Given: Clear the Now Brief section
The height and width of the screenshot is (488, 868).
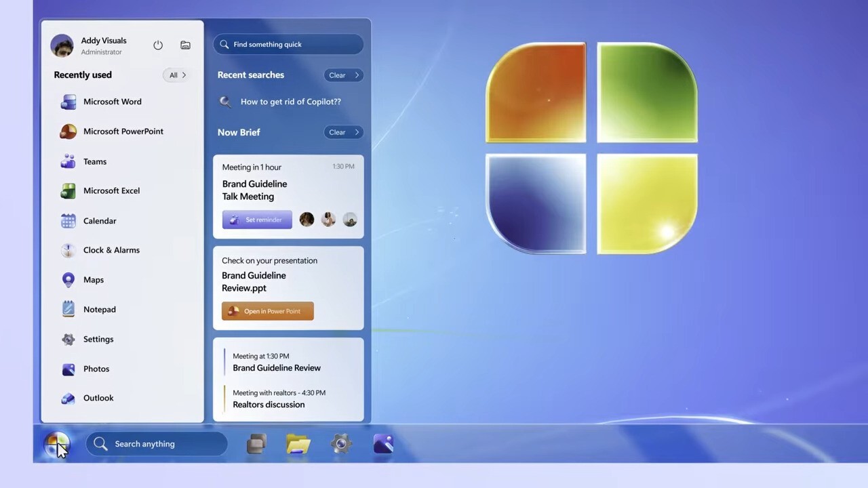Looking at the screenshot, I should coord(343,132).
